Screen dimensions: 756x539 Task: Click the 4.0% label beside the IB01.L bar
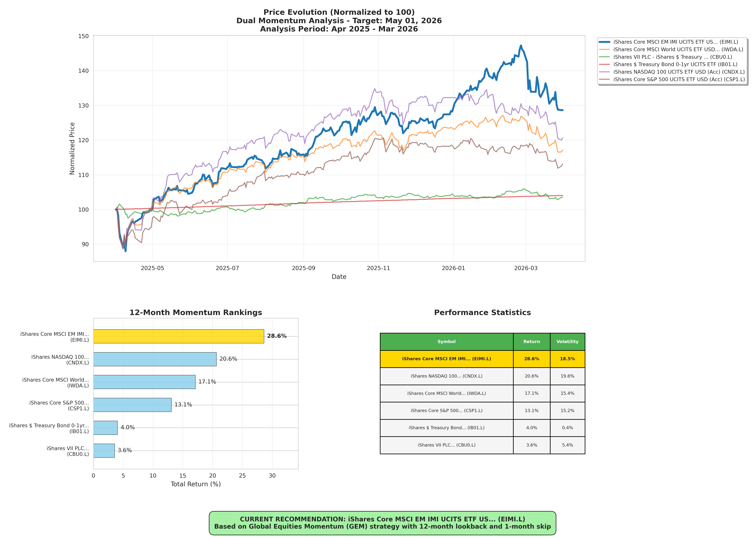(x=128, y=428)
